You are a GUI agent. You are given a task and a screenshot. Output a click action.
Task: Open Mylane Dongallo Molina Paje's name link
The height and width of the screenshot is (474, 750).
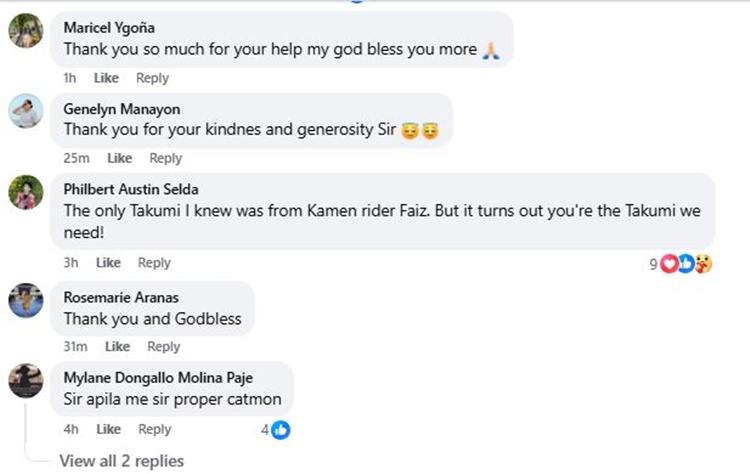click(158, 377)
